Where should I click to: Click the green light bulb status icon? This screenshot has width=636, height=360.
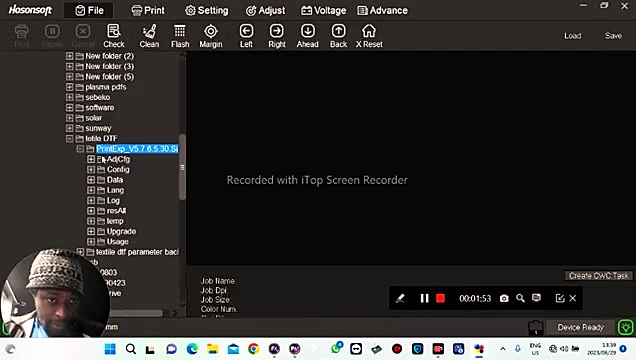(625, 327)
